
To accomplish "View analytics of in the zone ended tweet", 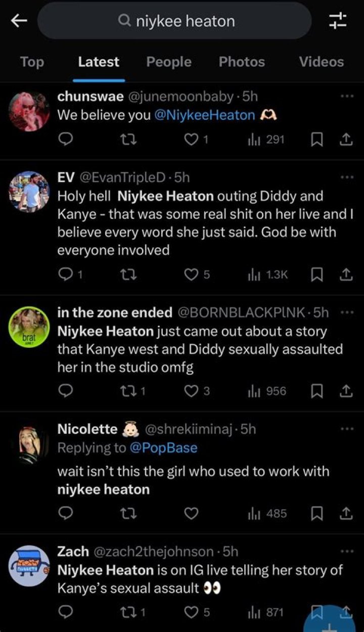I will pyautogui.click(x=266, y=391).
